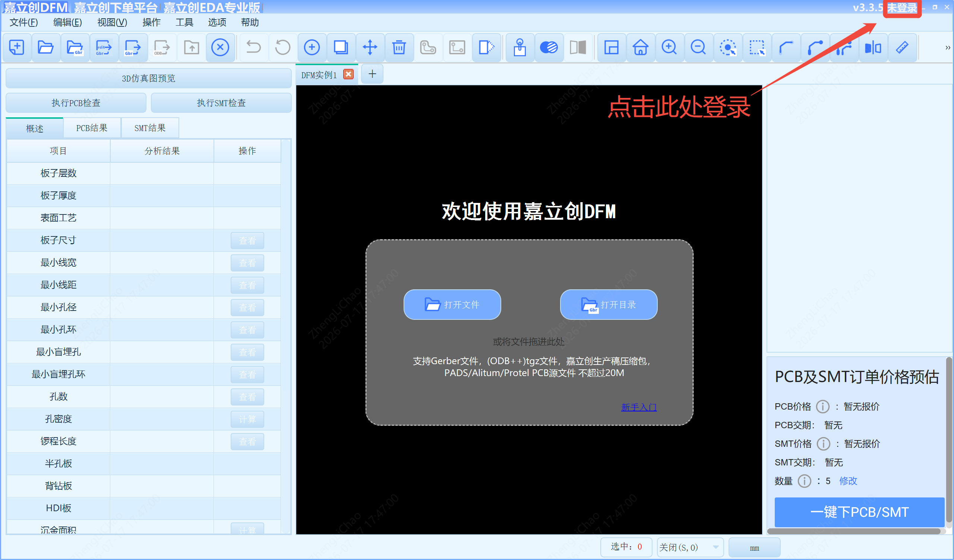The image size is (954, 560).
Task: Select the rectangular dotted selection tool
Action: [x=757, y=48]
